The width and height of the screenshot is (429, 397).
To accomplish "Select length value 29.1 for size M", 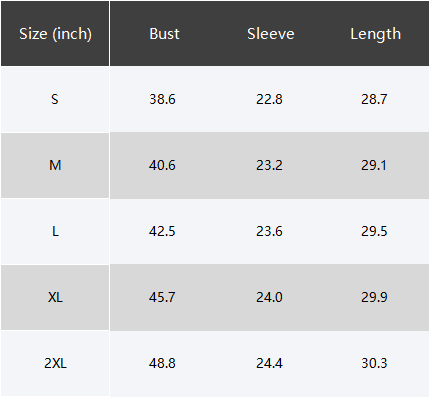I will point(374,165).
